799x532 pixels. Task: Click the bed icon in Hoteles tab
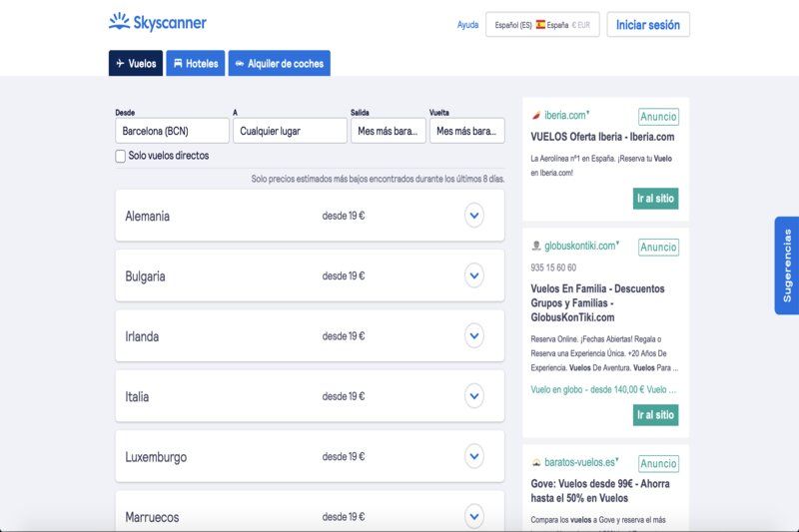[178, 63]
